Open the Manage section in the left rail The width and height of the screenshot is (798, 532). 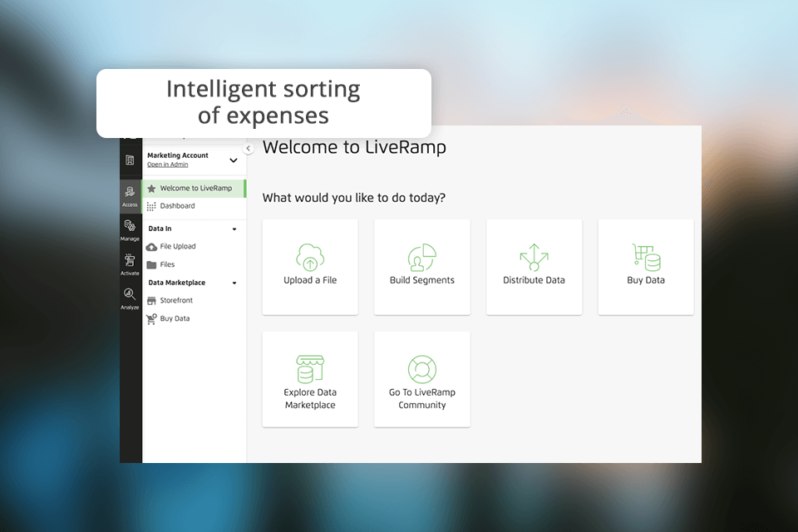click(130, 230)
